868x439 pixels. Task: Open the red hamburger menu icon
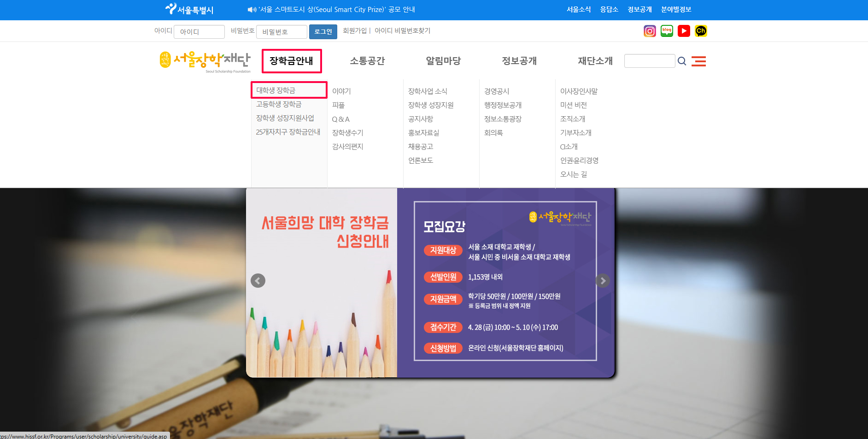pos(698,61)
